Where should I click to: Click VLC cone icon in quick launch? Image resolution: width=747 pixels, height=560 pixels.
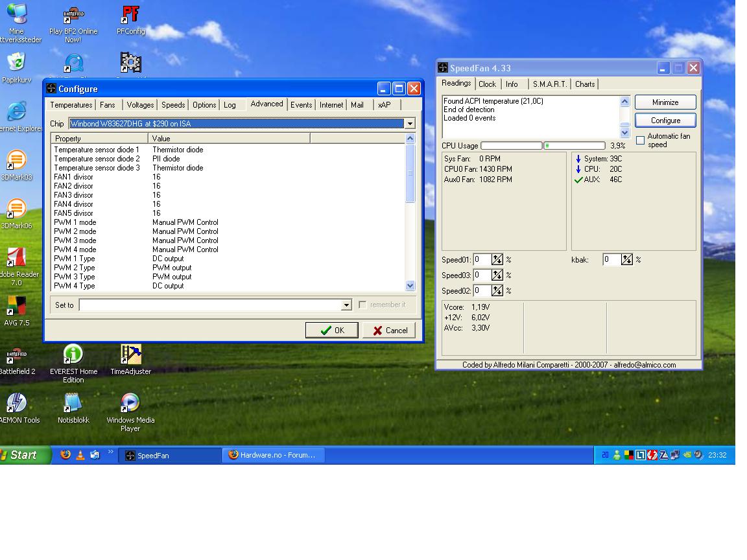point(80,455)
